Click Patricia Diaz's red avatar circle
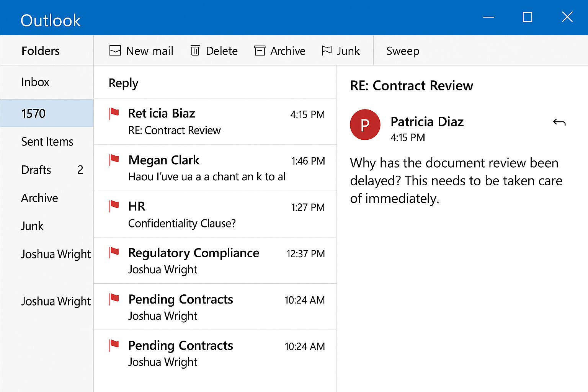 365,125
